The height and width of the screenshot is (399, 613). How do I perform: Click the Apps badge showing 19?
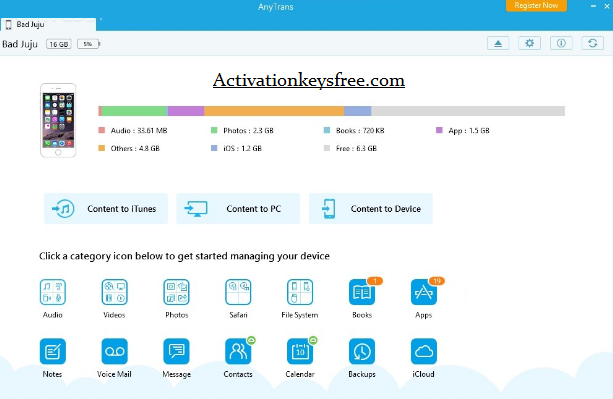(x=437, y=281)
